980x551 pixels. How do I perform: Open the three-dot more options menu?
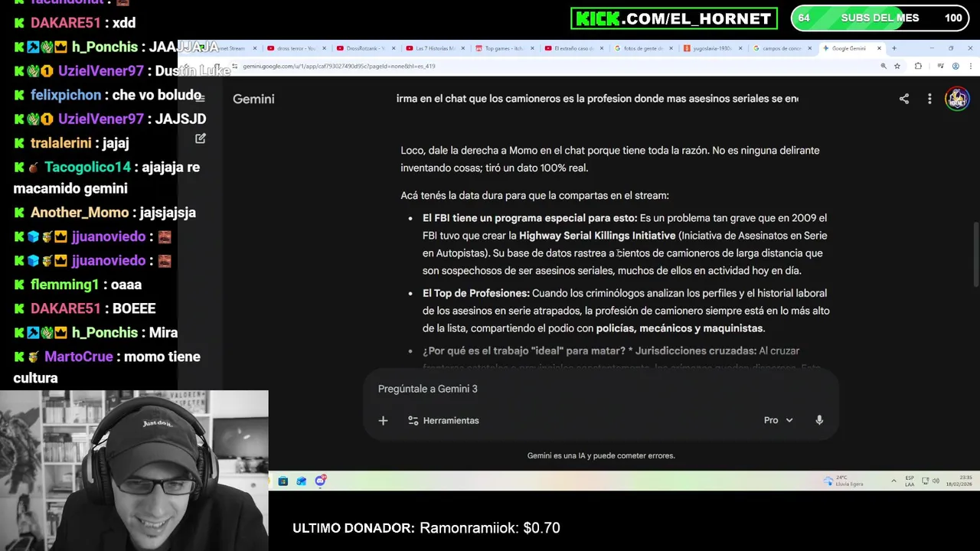point(929,99)
